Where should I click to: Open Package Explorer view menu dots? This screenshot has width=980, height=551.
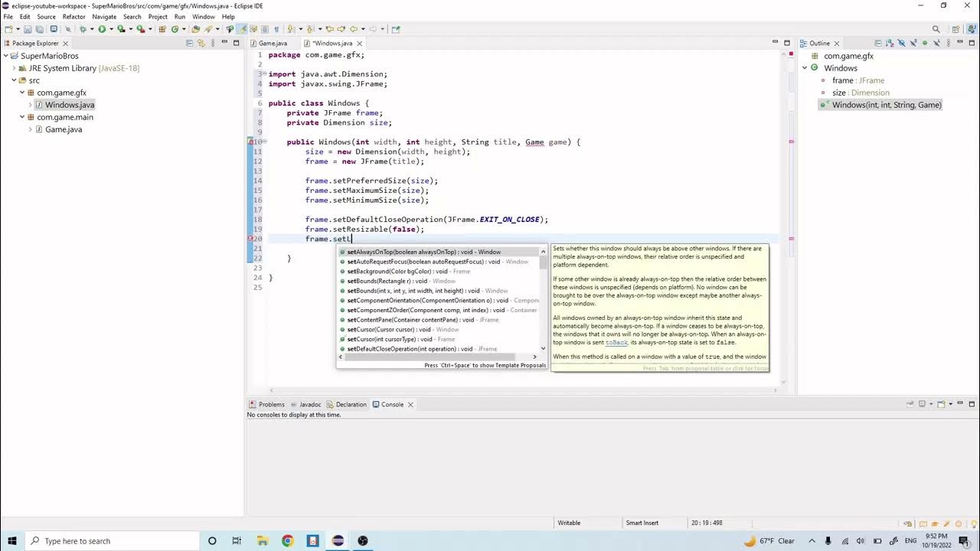[x=213, y=43]
